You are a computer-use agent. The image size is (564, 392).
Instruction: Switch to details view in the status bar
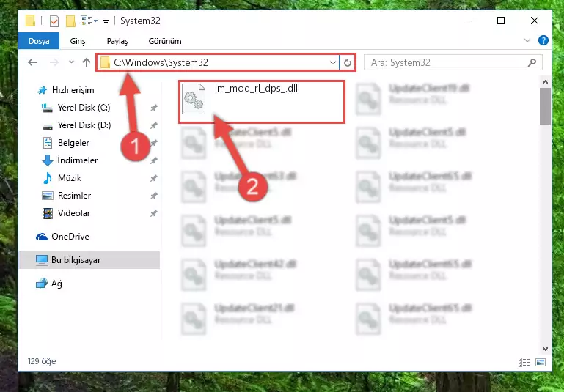click(x=524, y=362)
